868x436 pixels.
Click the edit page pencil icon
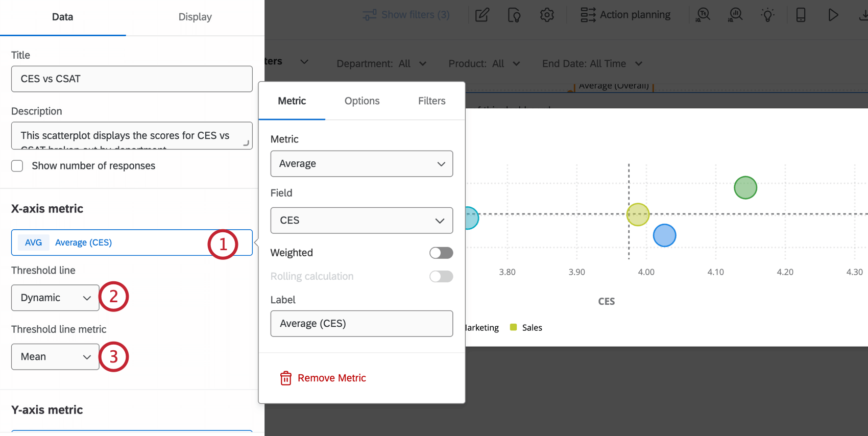482,15
